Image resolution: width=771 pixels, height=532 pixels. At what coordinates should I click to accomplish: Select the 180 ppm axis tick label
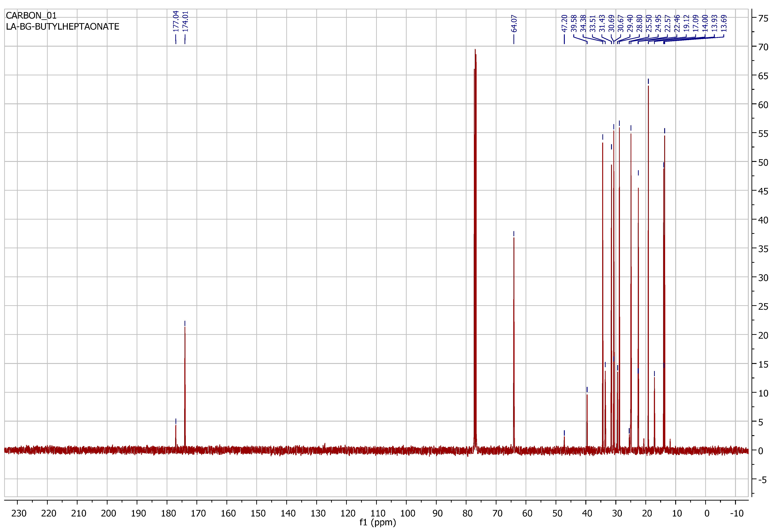click(168, 513)
